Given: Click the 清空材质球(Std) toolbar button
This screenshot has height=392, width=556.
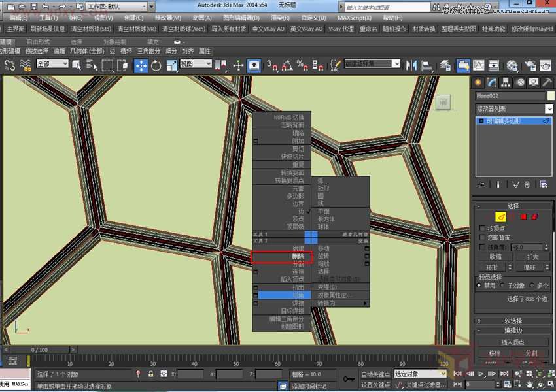Looking at the screenshot, I should coord(91,29).
